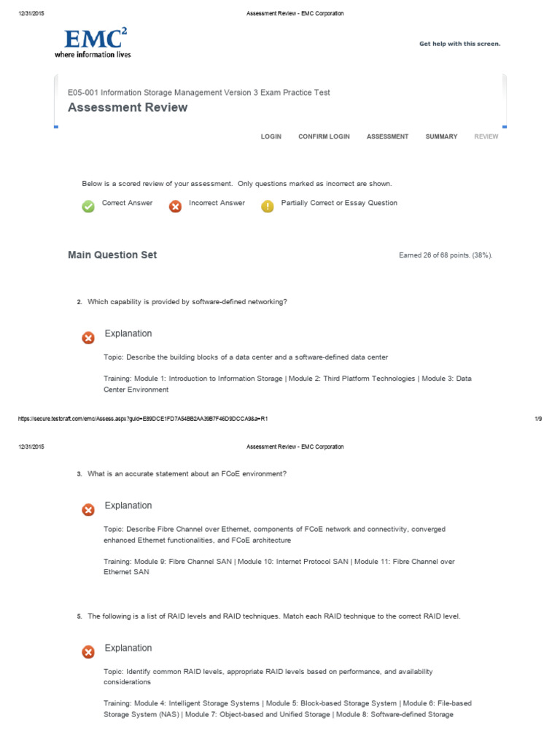The width and height of the screenshot is (560, 747).
Task: Select the REVIEW step
Action: coord(486,136)
